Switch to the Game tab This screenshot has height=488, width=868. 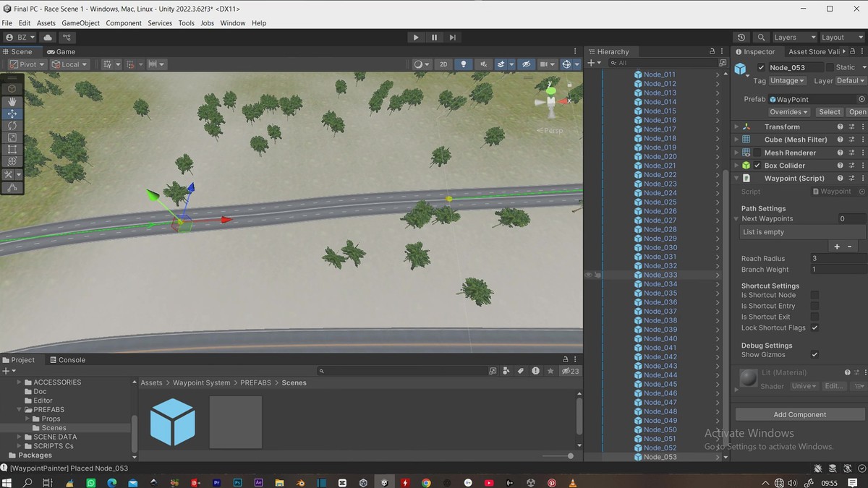[61, 52]
